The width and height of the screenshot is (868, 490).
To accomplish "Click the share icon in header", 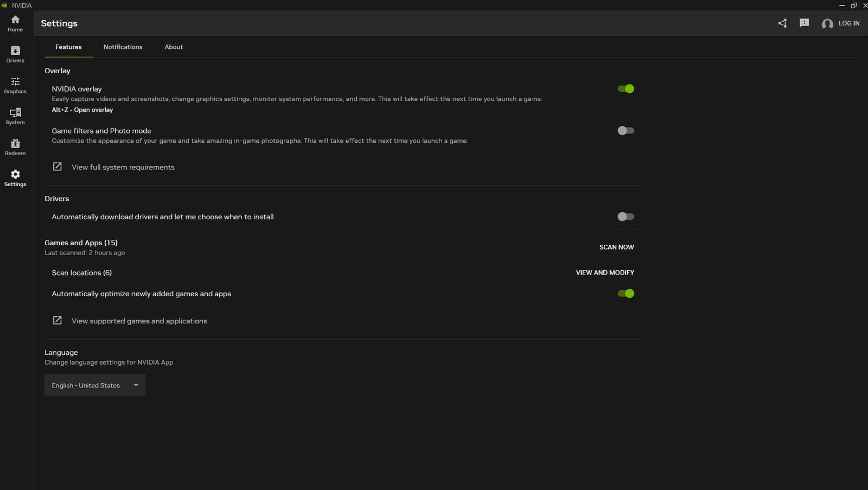I will 782,23.
